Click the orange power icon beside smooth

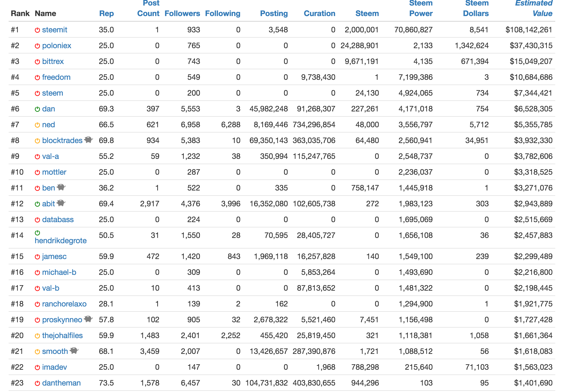point(37,352)
